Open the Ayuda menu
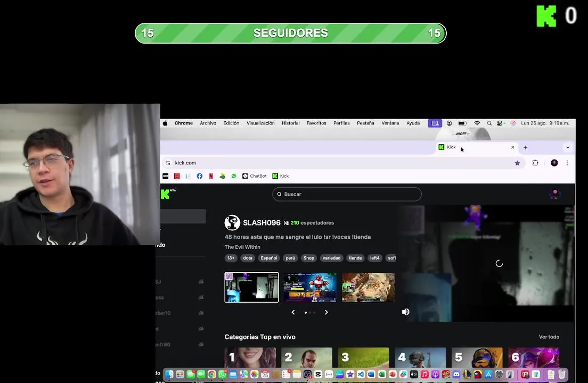Viewport: 588px width, 383px height. coord(413,123)
